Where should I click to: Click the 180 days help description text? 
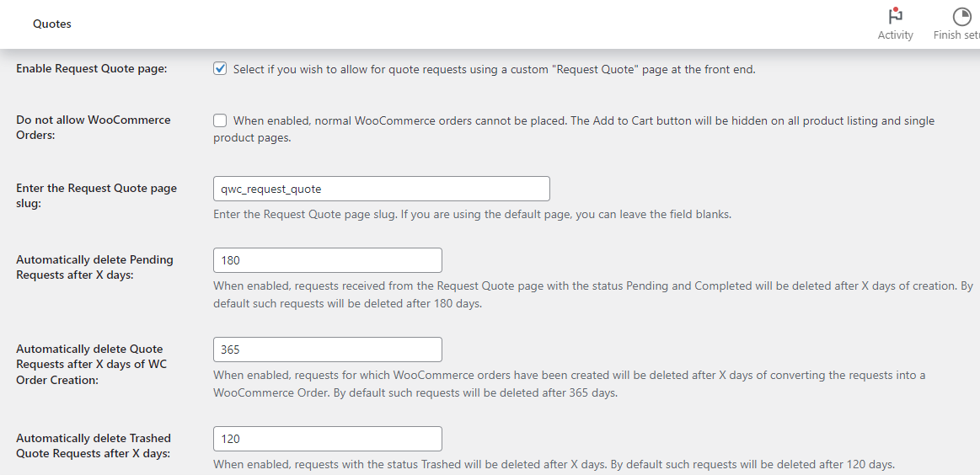point(590,294)
